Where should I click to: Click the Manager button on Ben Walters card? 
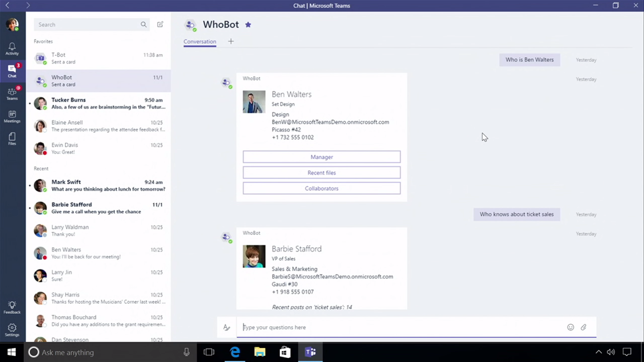(x=322, y=157)
